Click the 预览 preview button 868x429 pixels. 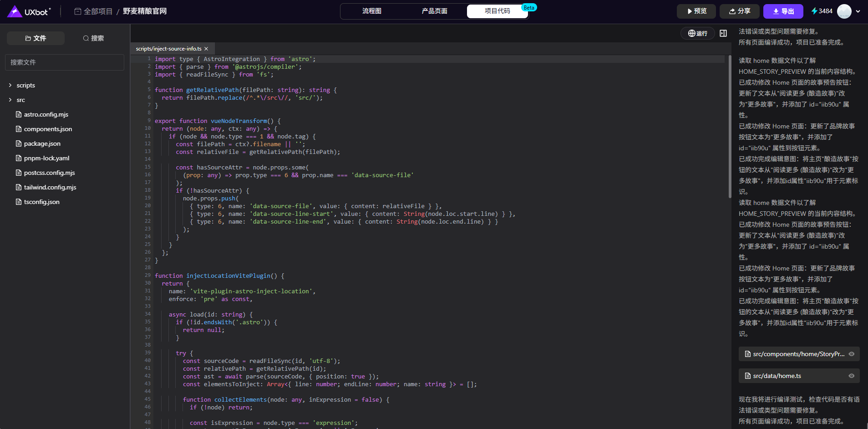696,11
